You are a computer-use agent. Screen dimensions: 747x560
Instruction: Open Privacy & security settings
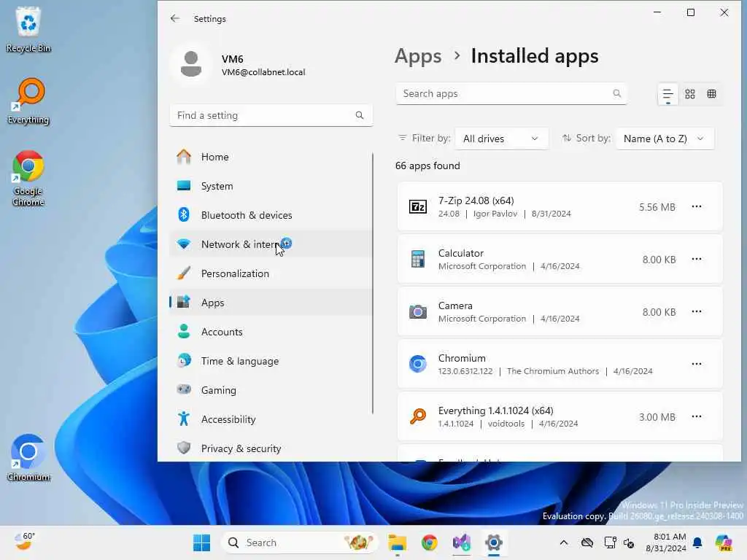[271, 448]
